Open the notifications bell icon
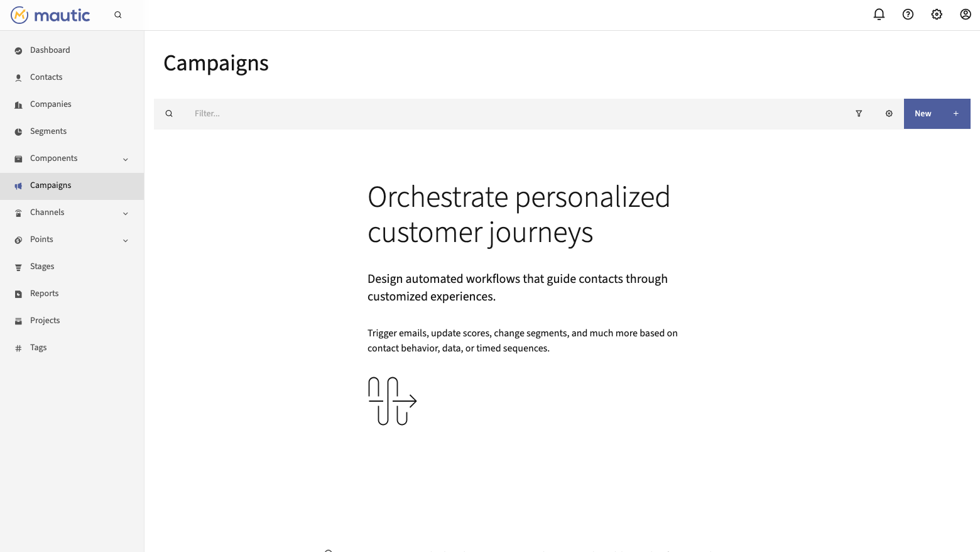 (x=879, y=14)
